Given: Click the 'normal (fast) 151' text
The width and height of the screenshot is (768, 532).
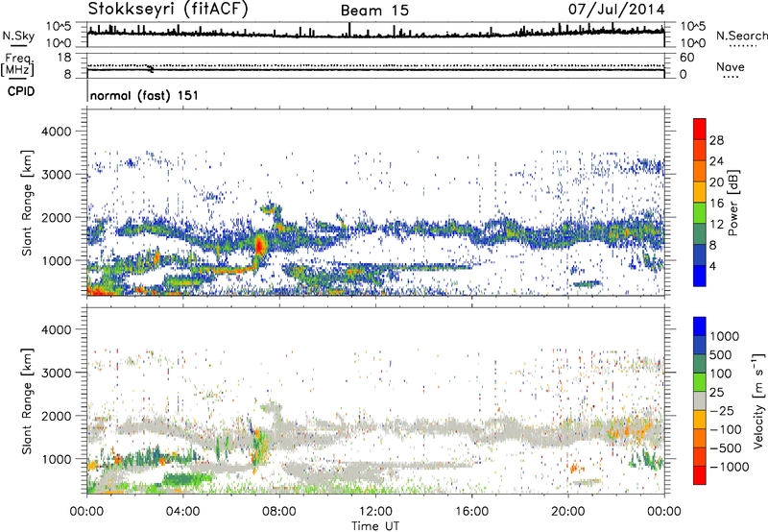Looking at the screenshot, I should click(145, 95).
